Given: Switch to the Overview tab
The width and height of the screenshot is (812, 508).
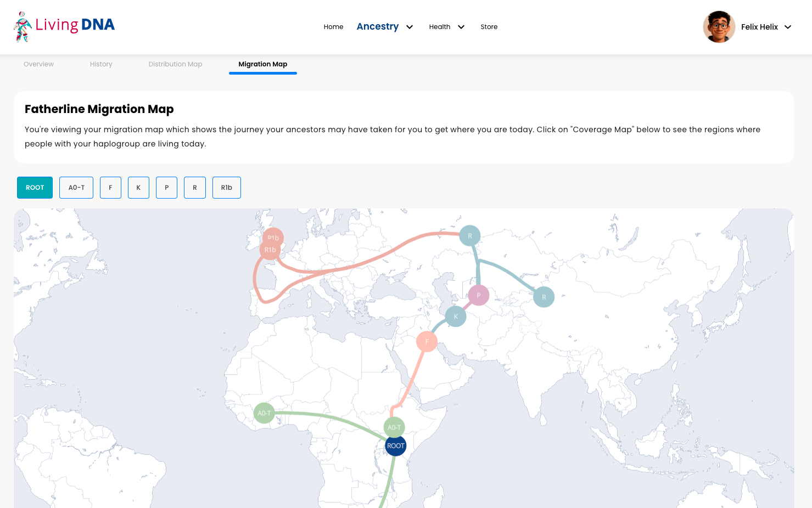Looking at the screenshot, I should (38, 64).
